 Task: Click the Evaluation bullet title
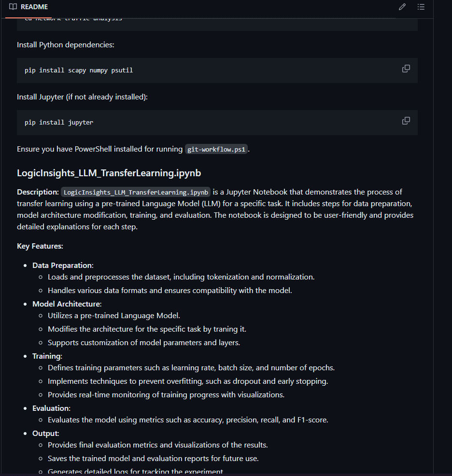(51, 408)
